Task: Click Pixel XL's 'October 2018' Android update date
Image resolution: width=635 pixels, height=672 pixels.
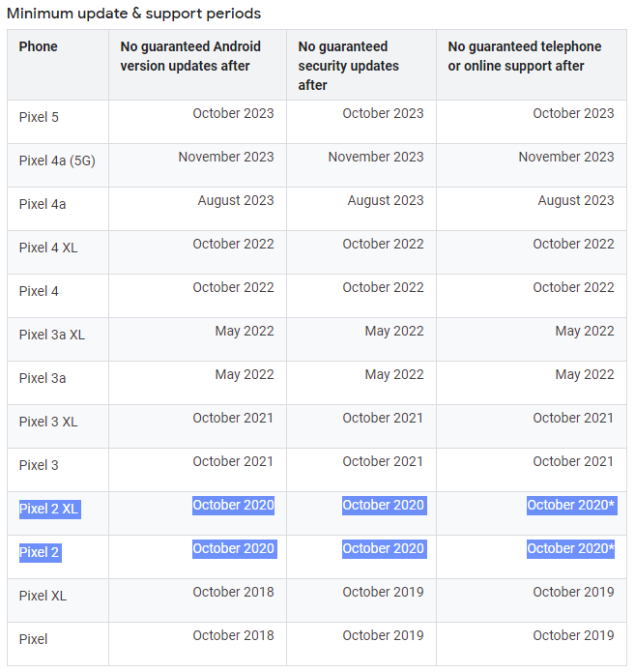Action: coord(233,592)
